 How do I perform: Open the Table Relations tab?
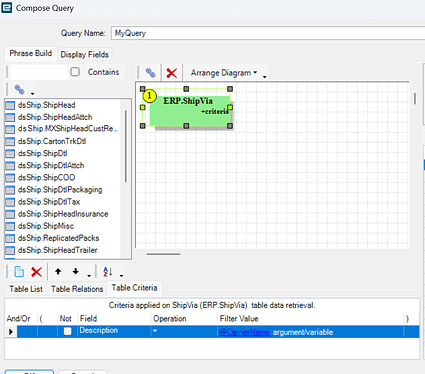pos(77,289)
